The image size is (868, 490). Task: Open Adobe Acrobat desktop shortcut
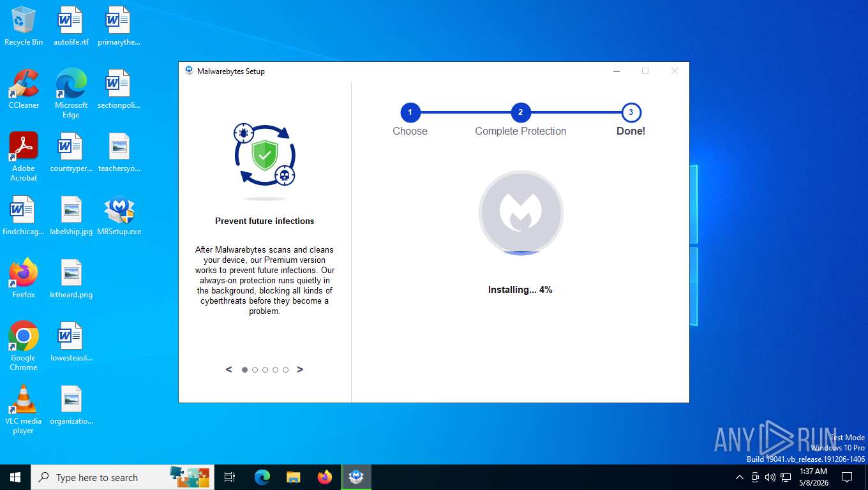(x=24, y=157)
